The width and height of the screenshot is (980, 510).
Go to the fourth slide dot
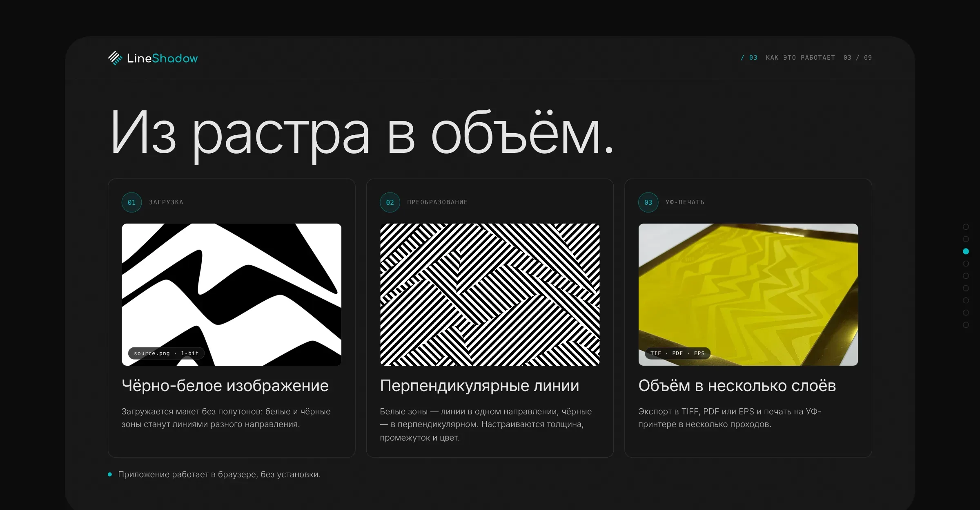966,264
